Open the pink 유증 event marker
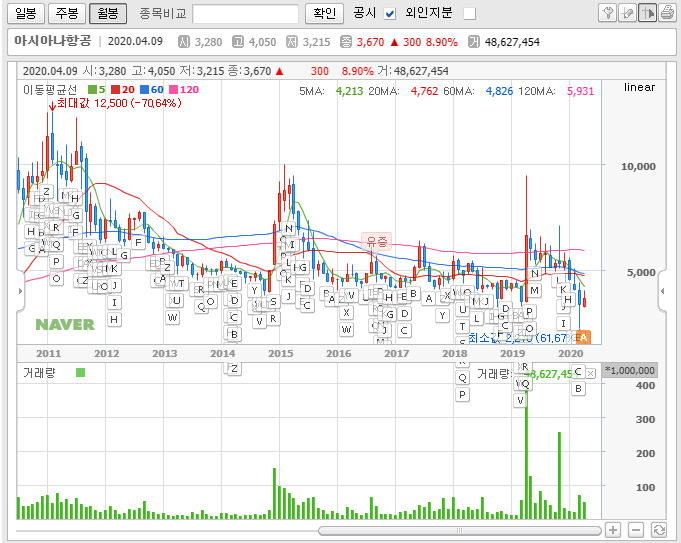Image resolution: width=681 pixels, height=543 pixels. (377, 242)
